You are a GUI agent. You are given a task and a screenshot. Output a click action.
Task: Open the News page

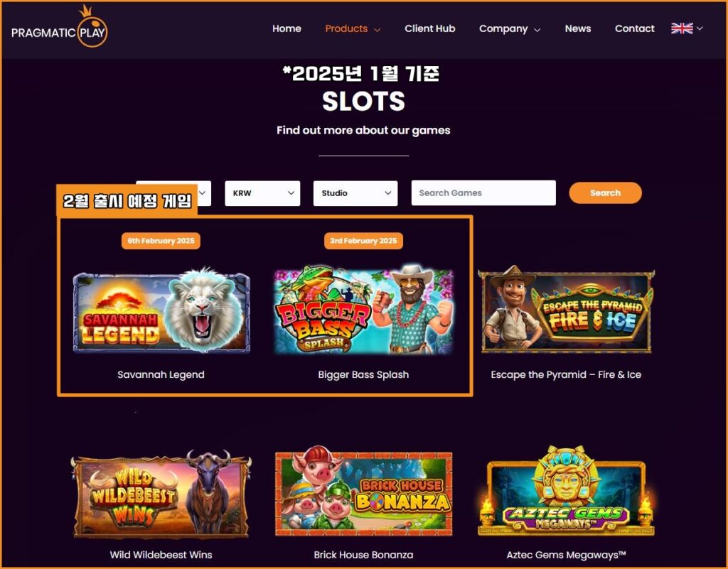click(577, 28)
